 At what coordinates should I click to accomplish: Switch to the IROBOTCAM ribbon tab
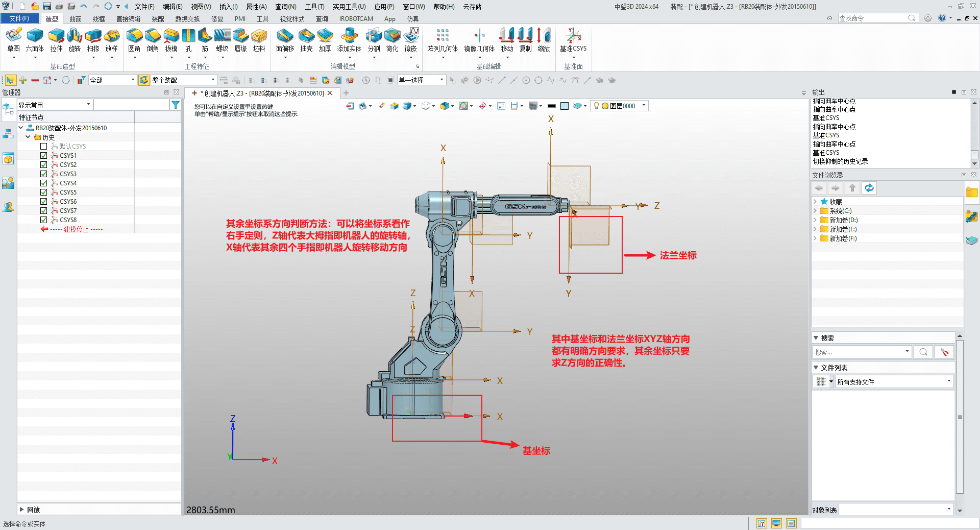(x=356, y=19)
